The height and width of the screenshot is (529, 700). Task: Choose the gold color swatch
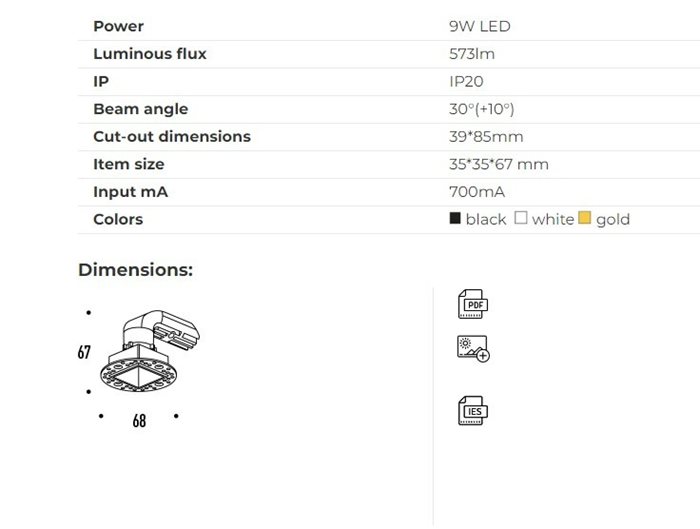click(585, 219)
